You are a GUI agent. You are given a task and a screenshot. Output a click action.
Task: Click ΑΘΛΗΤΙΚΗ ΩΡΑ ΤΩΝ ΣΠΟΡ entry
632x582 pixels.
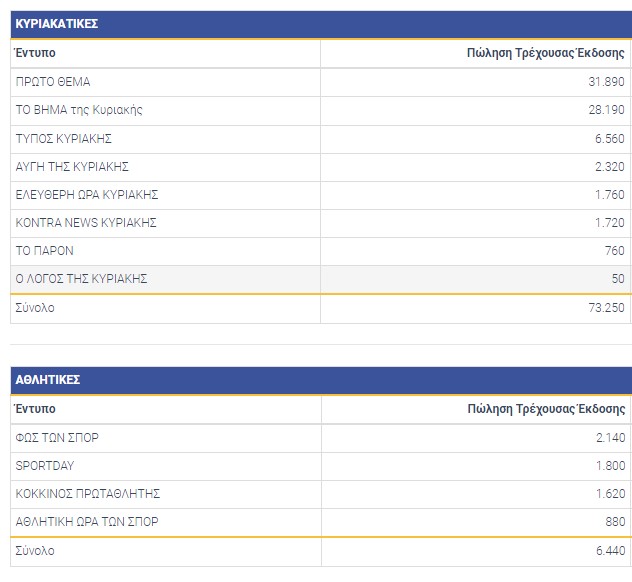tap(87, 521)
